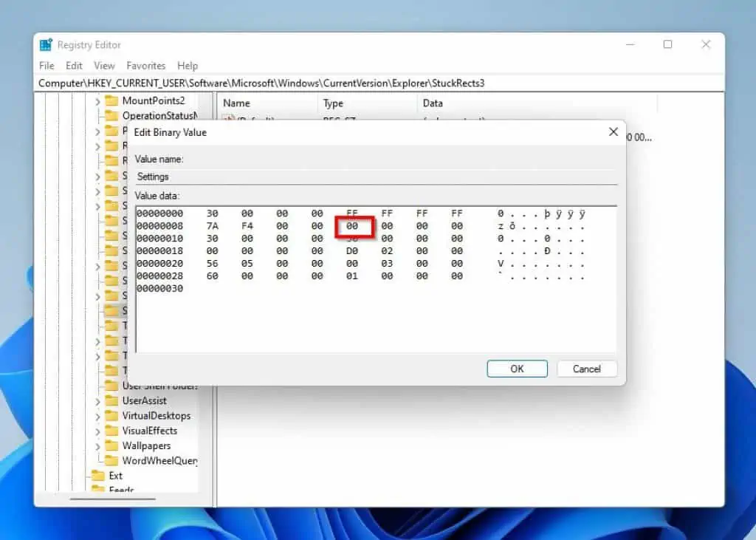756x540 pixels.
Task: Click the VirtualDesktops folder icon
Action: point(111,415)
